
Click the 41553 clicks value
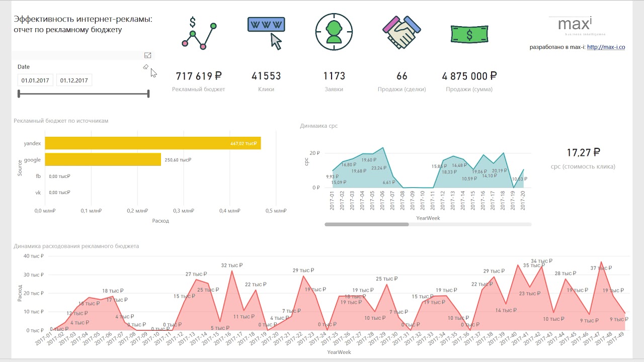[266, 76]
